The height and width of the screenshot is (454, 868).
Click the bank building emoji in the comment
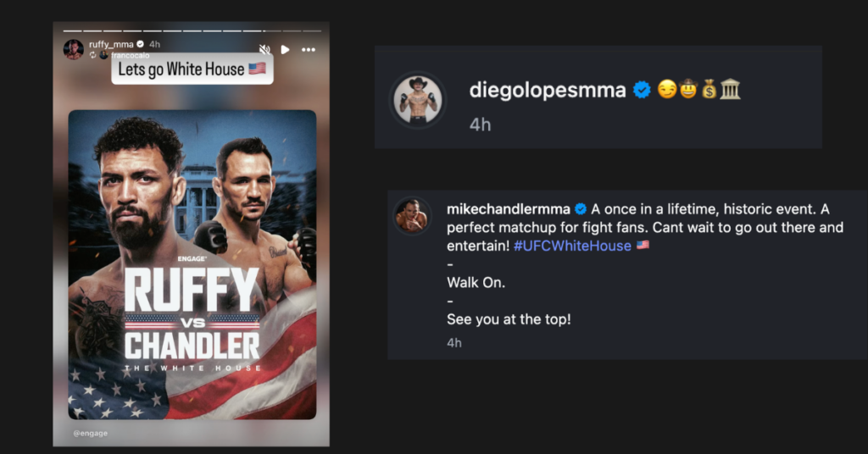tap(730, 90)
